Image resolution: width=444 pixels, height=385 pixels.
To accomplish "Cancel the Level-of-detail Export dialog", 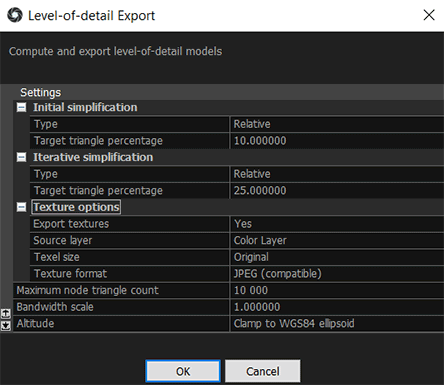I will (263, 371).
